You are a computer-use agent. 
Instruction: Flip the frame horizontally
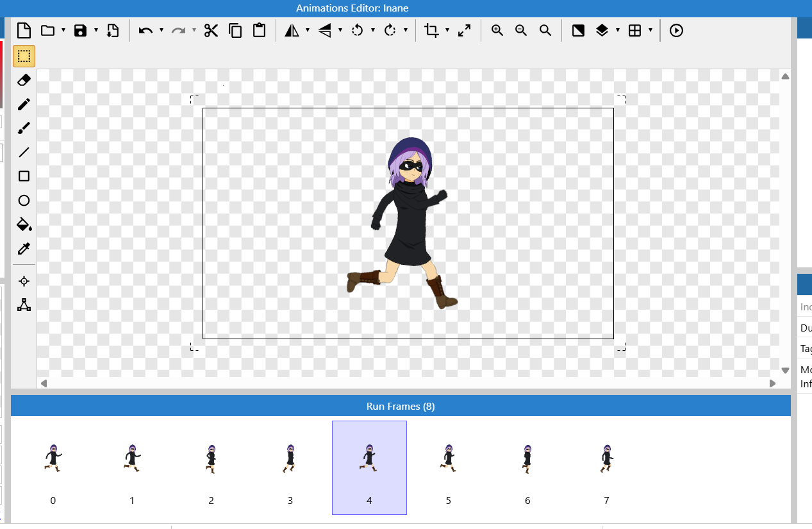(292, 30)
